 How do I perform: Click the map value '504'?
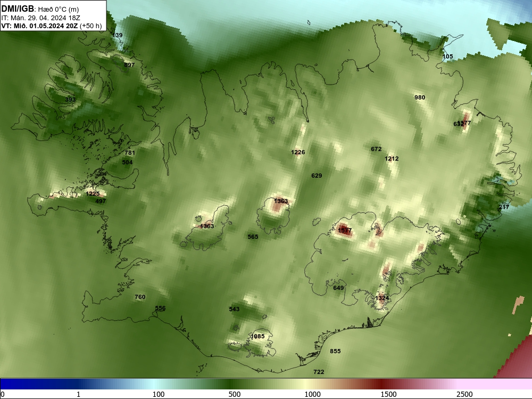127,162
